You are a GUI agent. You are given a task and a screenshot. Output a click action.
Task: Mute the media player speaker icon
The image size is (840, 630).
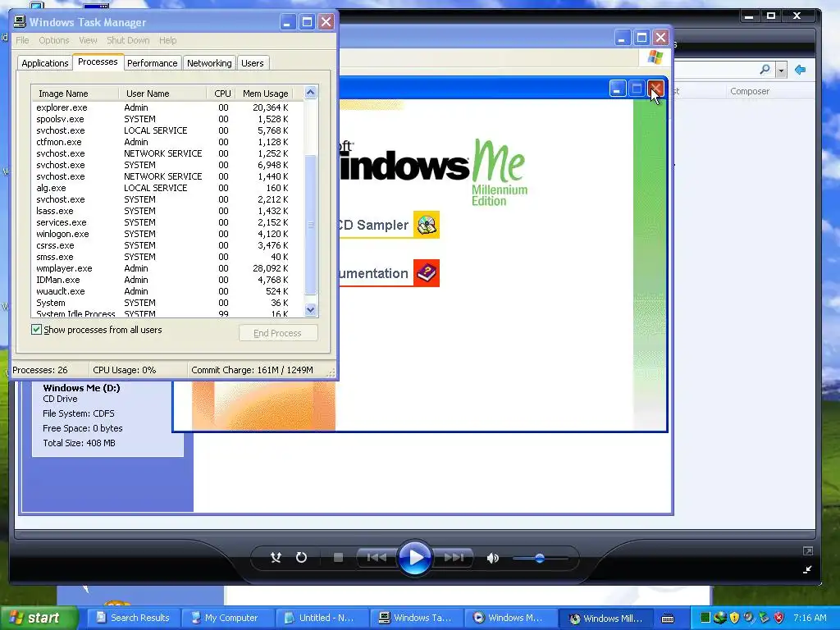click(492, 558)
